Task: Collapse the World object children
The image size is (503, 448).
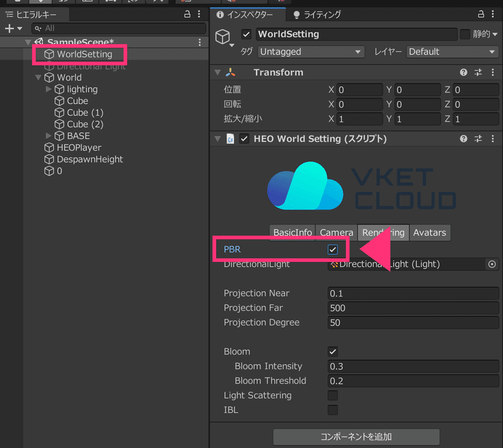Action: [38, 77]
